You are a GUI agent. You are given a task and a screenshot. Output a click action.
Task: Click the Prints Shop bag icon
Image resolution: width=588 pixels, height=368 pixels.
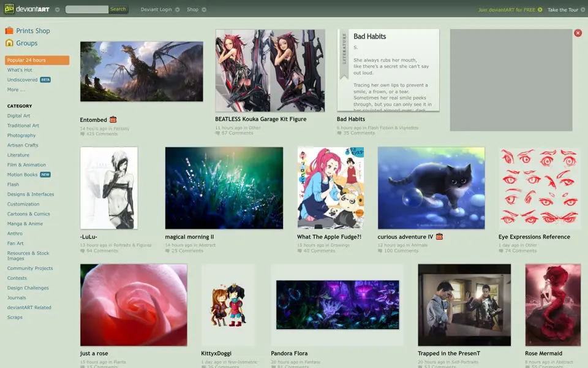tap(9, 31)
